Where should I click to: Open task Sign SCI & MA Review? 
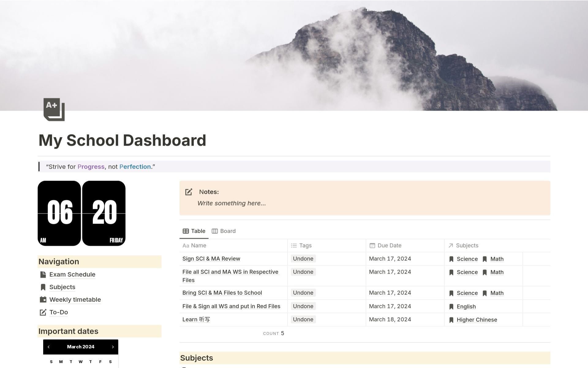click(x=211, y=259)
